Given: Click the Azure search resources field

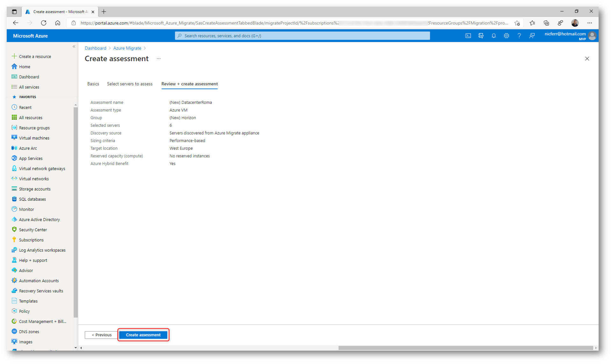Looking at the screenshot, I should click(x=302, y=36).
